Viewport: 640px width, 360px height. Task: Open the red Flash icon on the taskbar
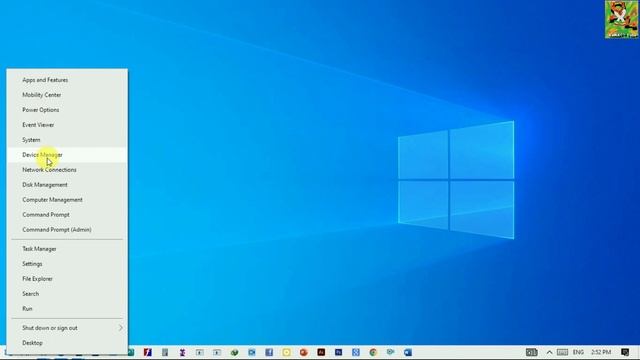coord(147,352)
